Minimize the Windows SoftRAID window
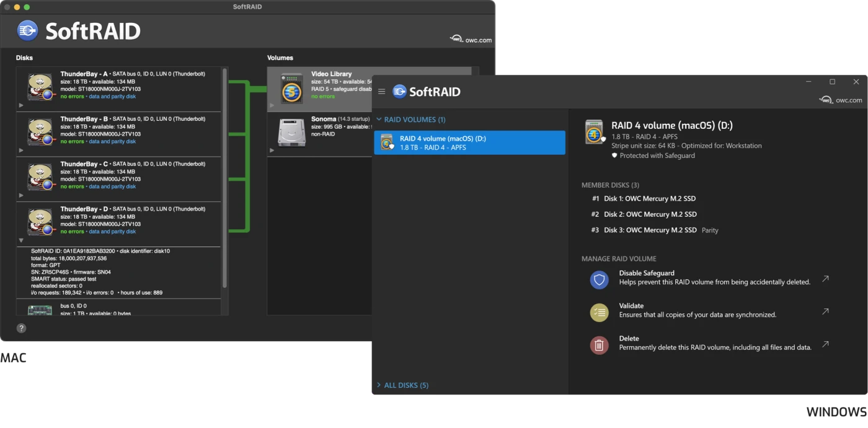The height and width of the screenshot is (428, 868). [808, 82]
